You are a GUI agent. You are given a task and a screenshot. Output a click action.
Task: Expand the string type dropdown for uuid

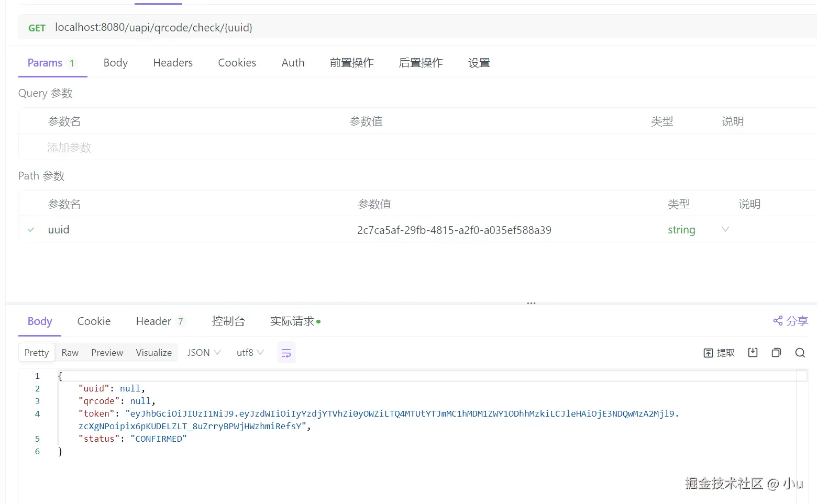pos(725,229)
